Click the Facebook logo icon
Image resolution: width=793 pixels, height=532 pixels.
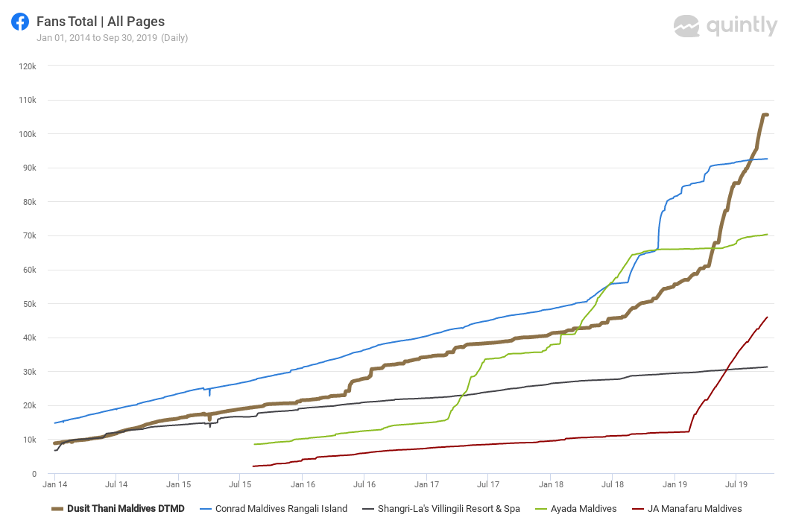(20, 22)
